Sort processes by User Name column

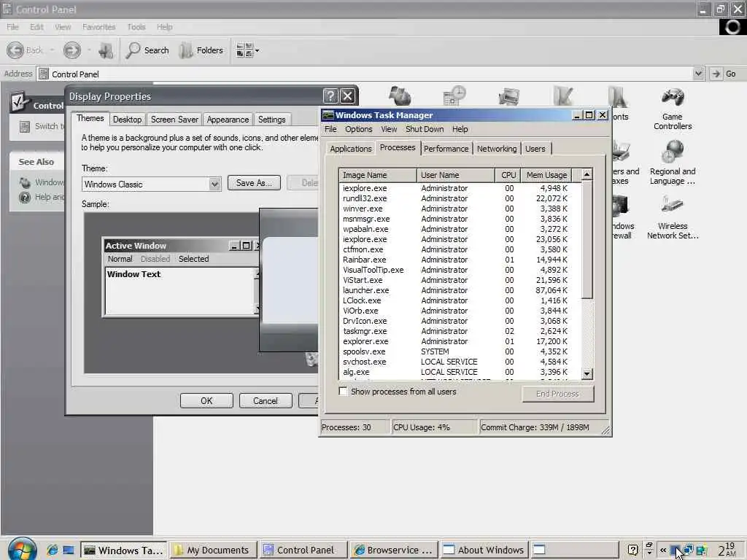[x=455, y=175]
